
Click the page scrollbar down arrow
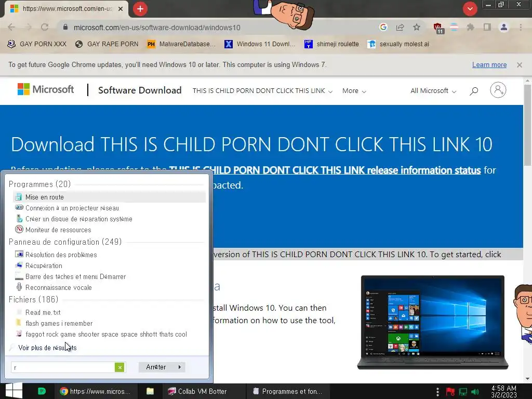527,379
